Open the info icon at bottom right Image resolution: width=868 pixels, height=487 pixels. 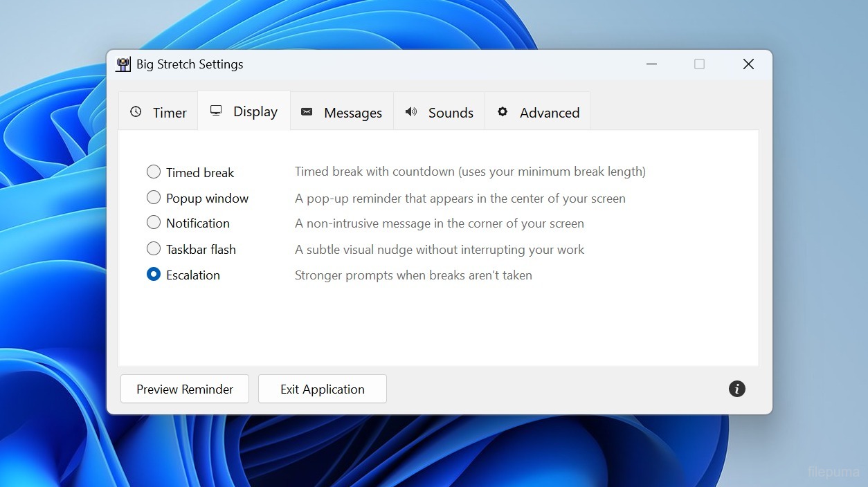pos(737,389)
